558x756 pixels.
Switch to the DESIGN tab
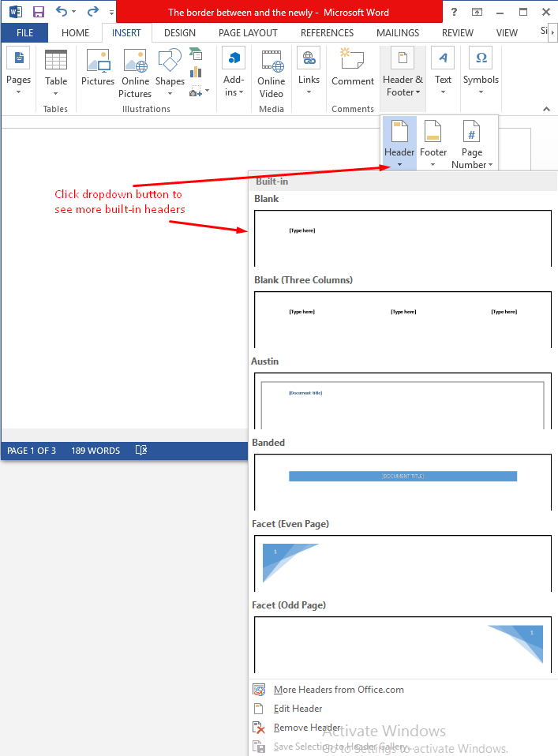[x=180, y=33]
